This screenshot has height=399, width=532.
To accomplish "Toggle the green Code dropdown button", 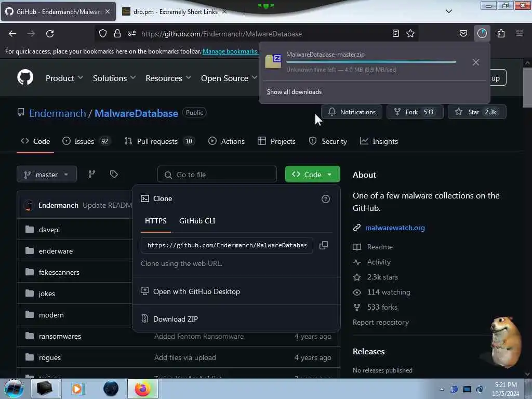I will pyautogui.click(x=312, y=175).
